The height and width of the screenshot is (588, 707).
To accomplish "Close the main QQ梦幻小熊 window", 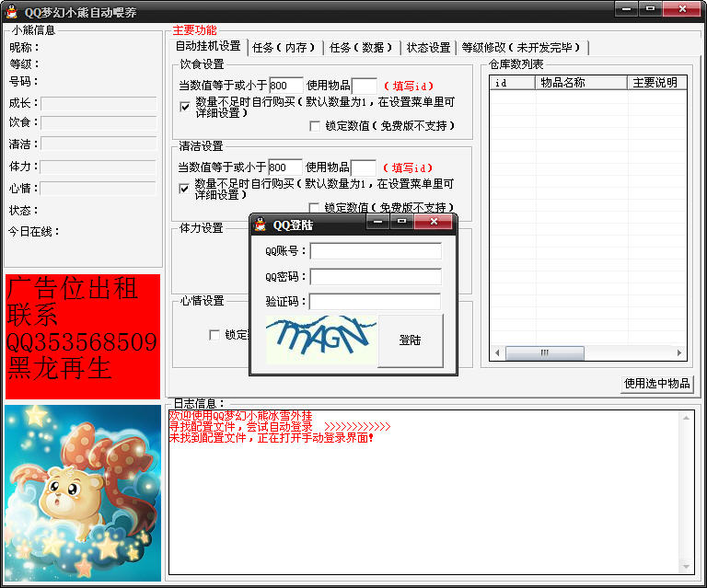I will coord(682,8).
